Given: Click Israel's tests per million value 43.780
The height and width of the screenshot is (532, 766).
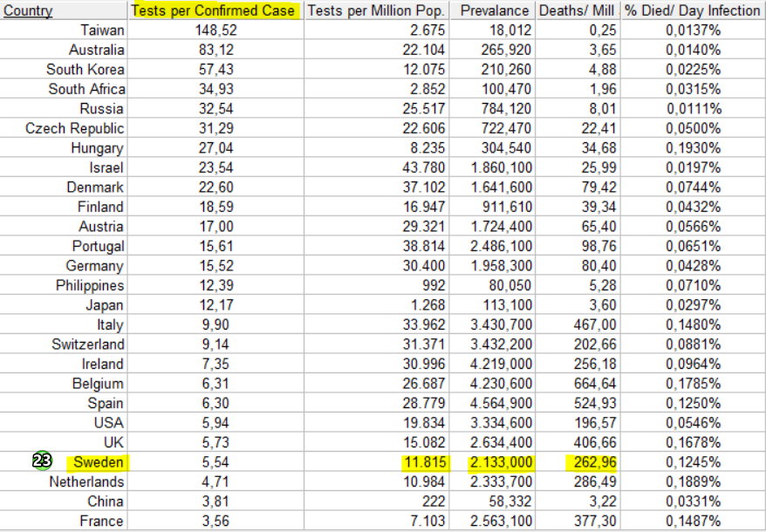Looking at the screenshot, I should coord(424,167).
